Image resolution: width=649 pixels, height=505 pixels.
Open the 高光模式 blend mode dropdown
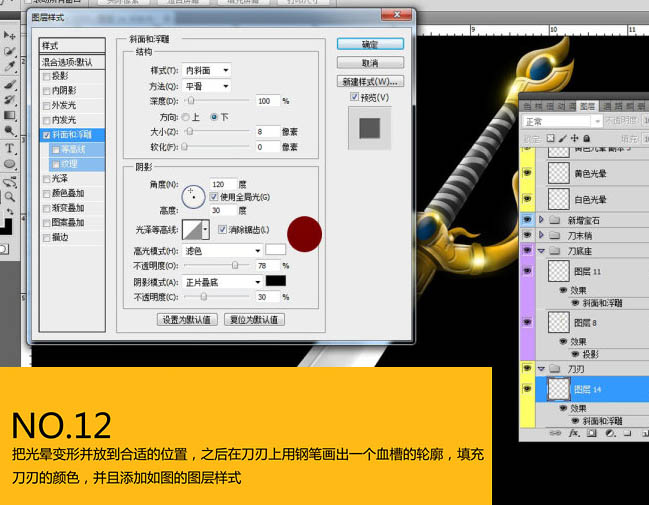tap(223, 251)
